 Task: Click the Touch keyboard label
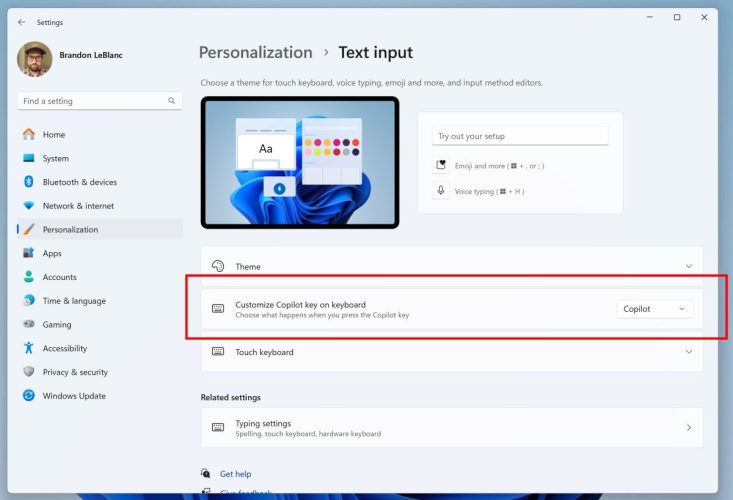[265, 352]
